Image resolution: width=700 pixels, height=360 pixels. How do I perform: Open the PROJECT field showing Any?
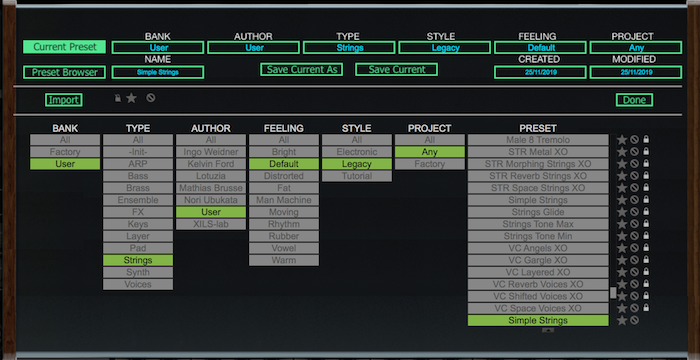[x=636, y=47]
